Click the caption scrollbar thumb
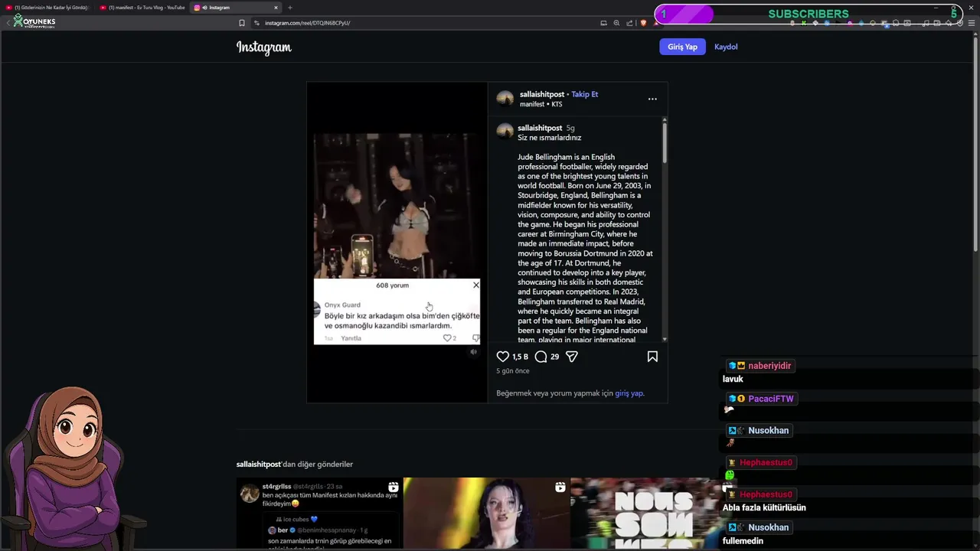The width and height of the screenshot is (980, 551). tap(665, 142)
